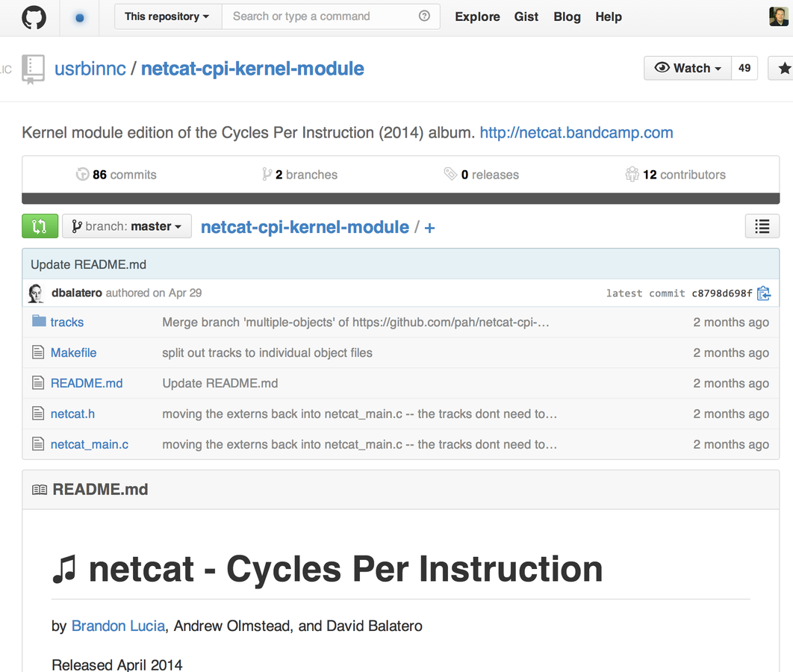Open Gist in top navigation
Image resolution: width=793 pixels, height=672 pixels.
(x=526, y=16)
